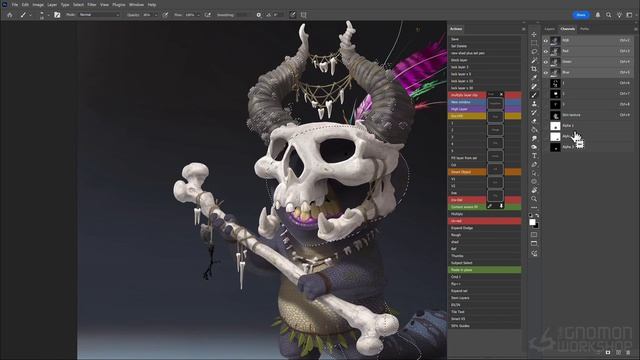Select the Brush tool in the toolbox
Screen dimensions: 640x360
click(534, 95)
